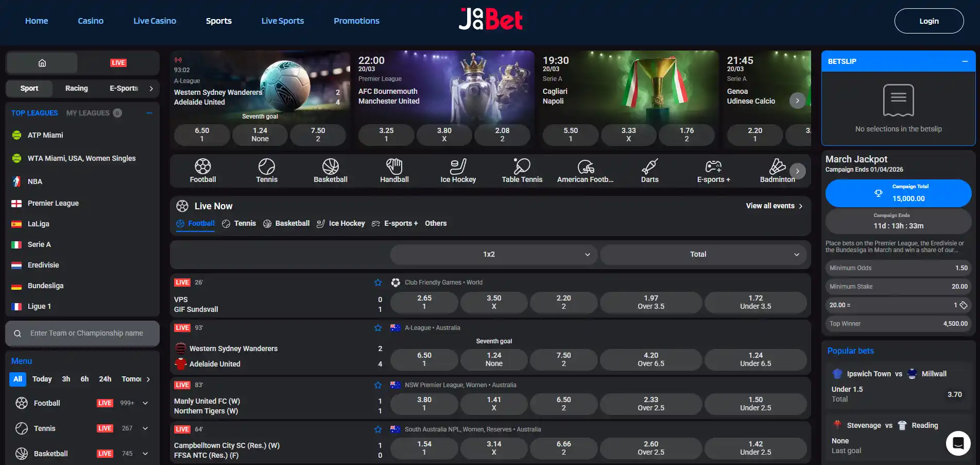Favorite the VPS vs GIF Sundsvall match star
This screenshot has width=980, height=465.
pyautogui.click(x=378, y=283)
